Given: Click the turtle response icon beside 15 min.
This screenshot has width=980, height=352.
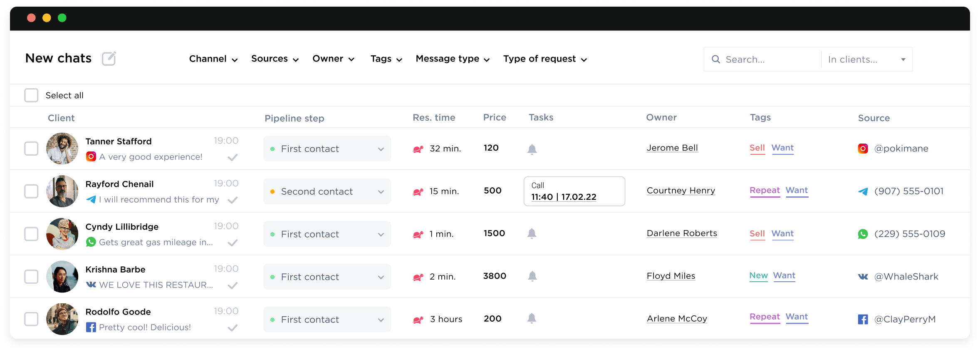Looking at the screenshot, I should click(418, 191).
